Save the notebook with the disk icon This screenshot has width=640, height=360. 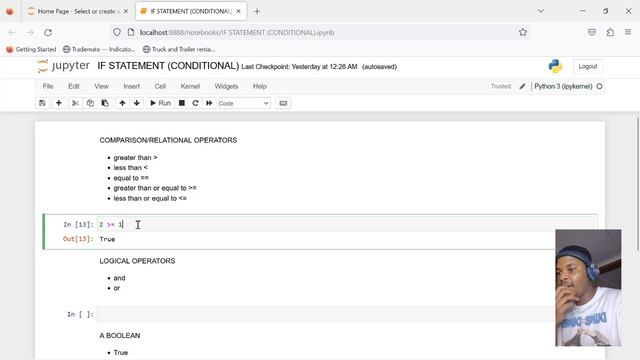pos(42,103)
